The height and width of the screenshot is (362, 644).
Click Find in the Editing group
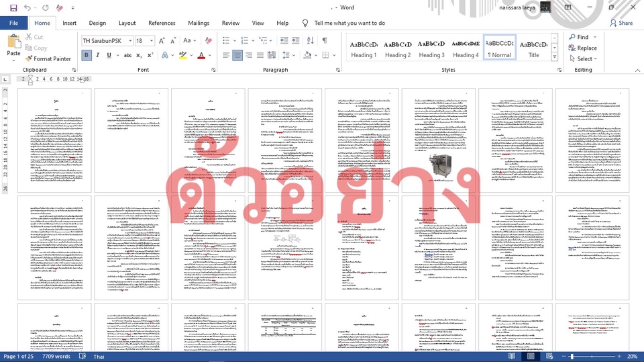[x=579, y=37]
